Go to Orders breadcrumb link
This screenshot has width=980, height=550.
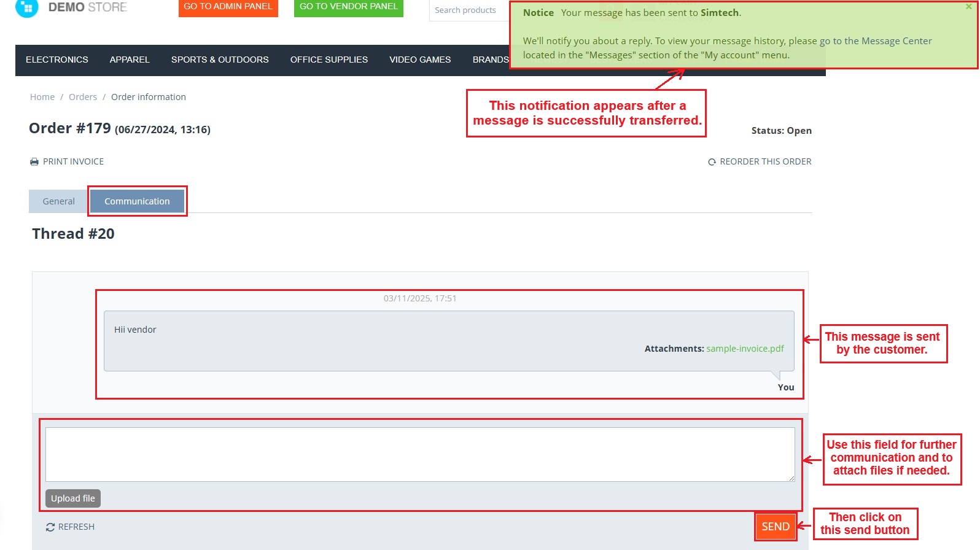click(x=83, y=97)
